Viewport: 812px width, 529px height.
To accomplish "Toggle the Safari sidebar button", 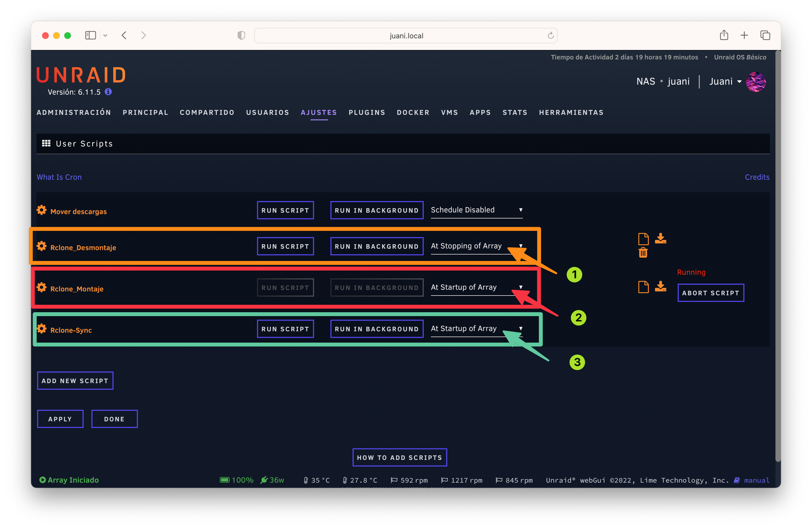I will [91, 35].
